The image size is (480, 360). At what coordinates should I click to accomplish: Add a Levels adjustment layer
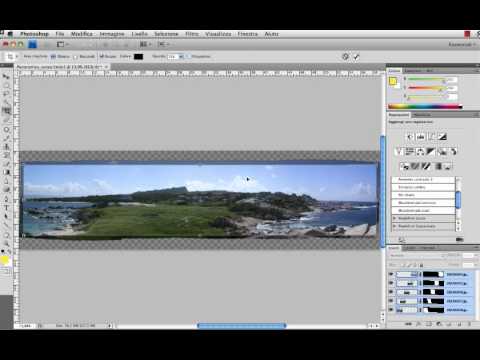pyautogui.click(x=420, y=137)
